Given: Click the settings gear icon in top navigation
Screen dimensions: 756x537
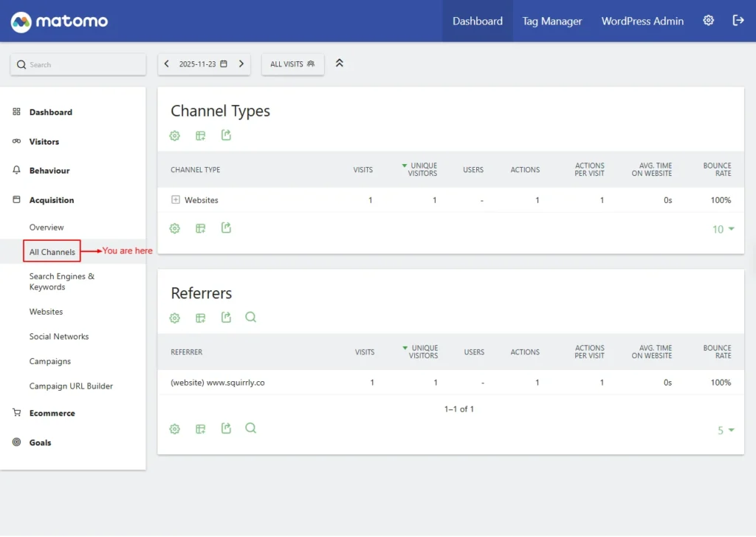Looking at the screenshot, I should coord(708,21).
